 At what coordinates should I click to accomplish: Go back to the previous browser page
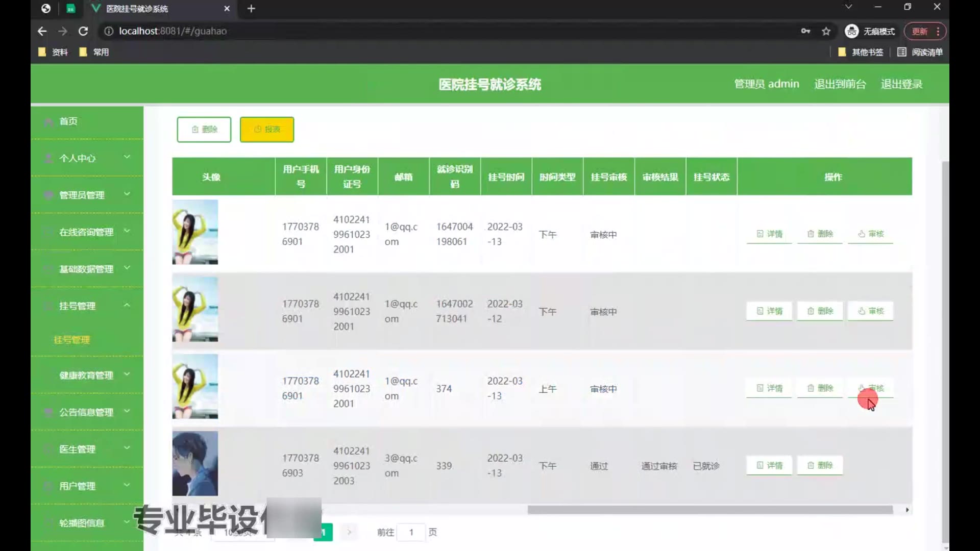42,31
